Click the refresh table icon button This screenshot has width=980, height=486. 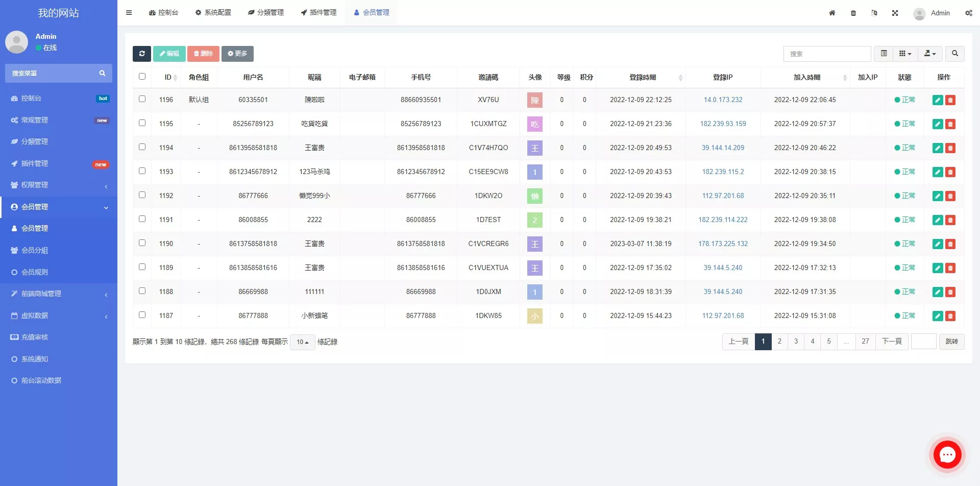(142, 54)
